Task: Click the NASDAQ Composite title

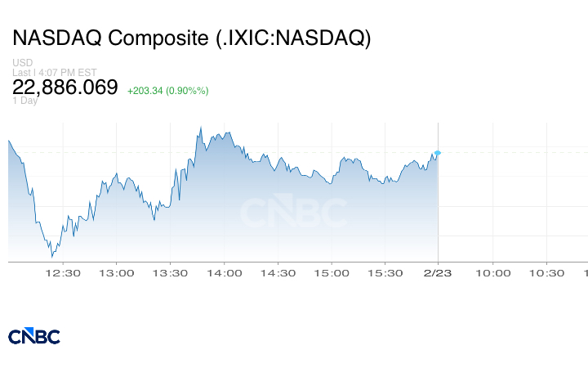Action: coord(192,38)
